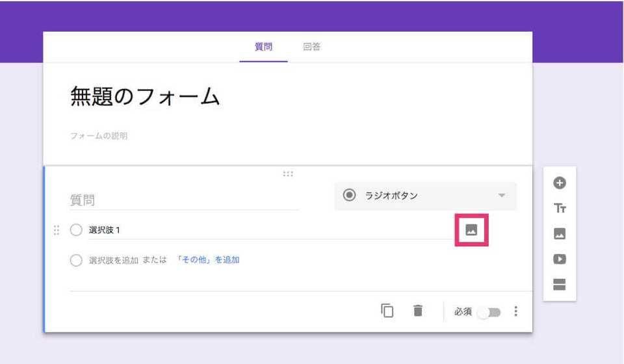Add title and description from sidebar
Image resolution: width=624 pixels, height=364 pixels.
(559, 209)
